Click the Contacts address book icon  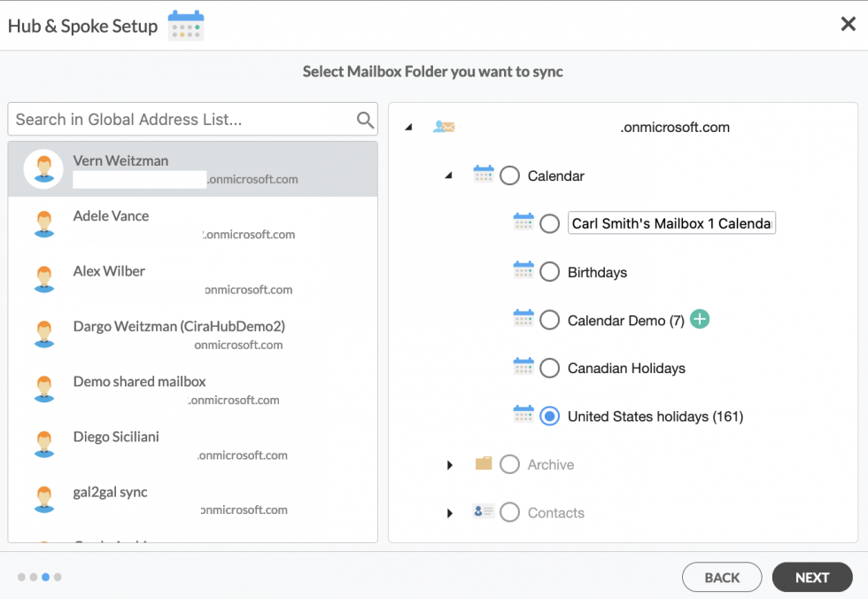click(484, 512)
